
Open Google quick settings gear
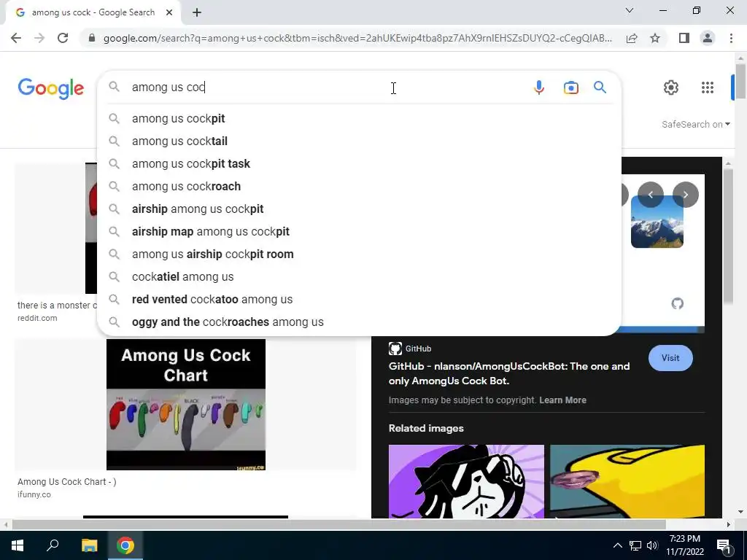(671, 87)
